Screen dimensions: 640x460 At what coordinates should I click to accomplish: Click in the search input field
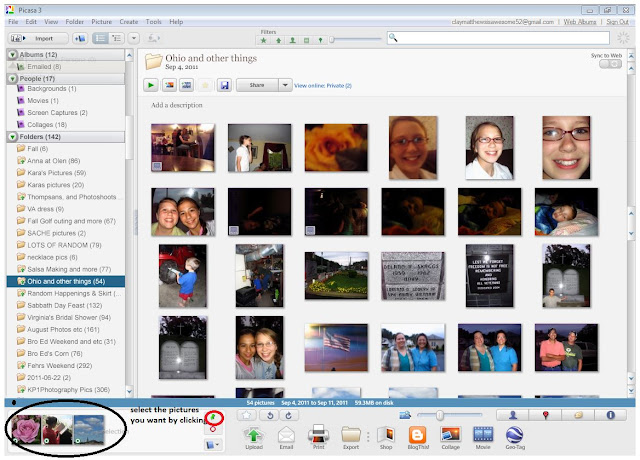pyautogui.click(x=498, y=38)
